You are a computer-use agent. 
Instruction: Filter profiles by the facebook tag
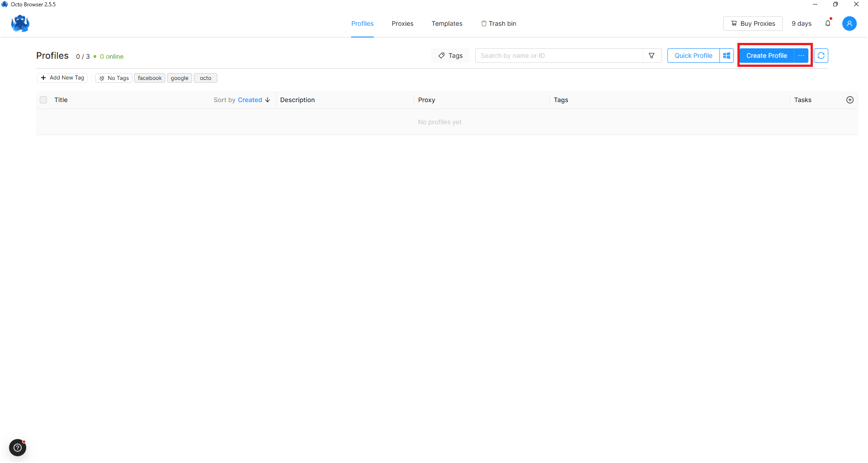pyautogui.click(x=150, y=78)
